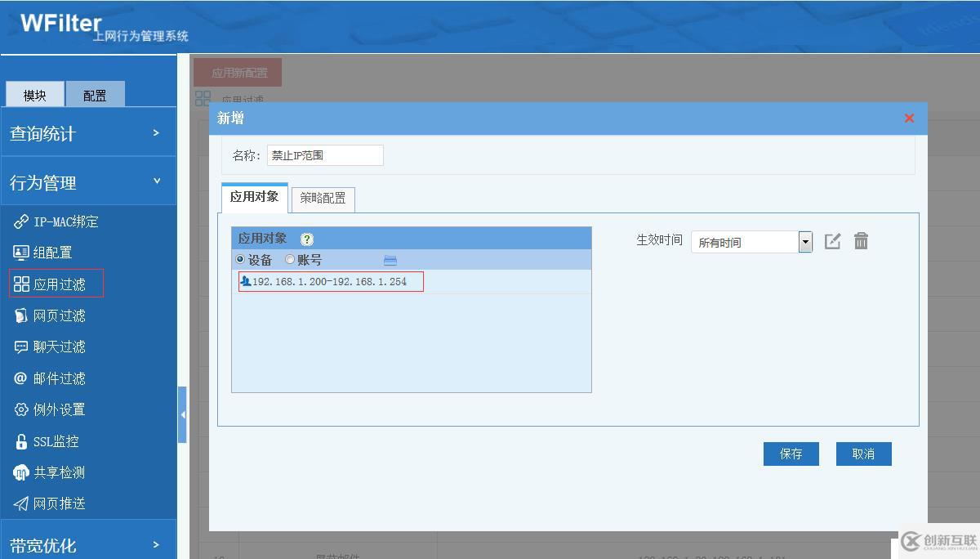The width and height of the screenshot is (980, 559).
Task: Open the 所有时间 dropdown arrow
Action: pyautogui.click(x=805, y=242)
